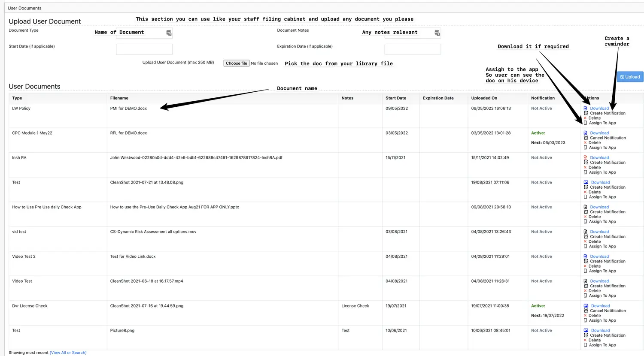Assign Test for Video Link.docx to the app
This screenshot has height=356, width=644.
coord(602,271)
